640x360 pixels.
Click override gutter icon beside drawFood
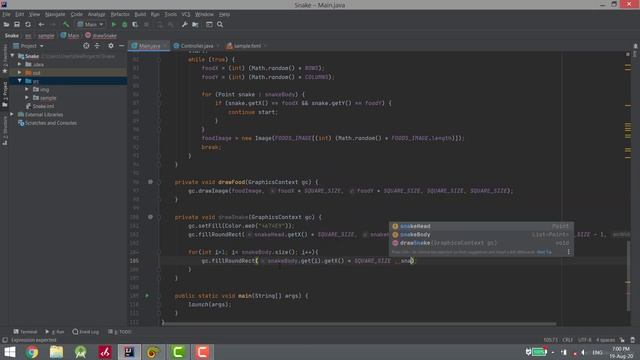point(150,182)
